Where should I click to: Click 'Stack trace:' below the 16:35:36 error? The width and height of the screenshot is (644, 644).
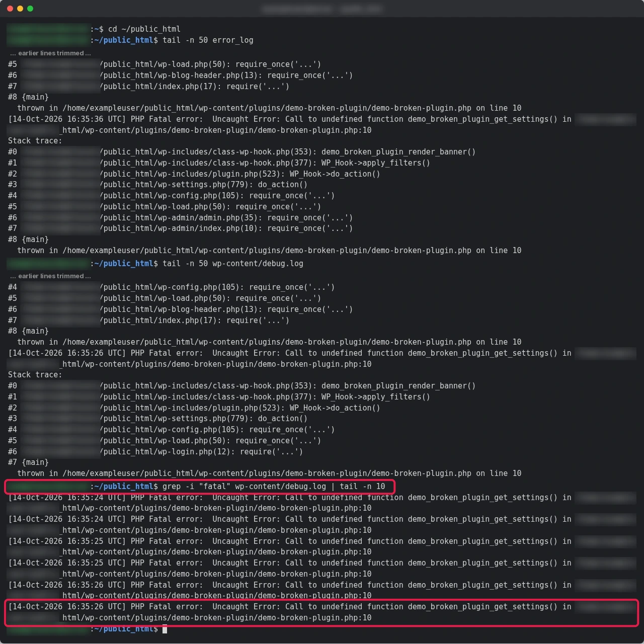pos(35,141)
